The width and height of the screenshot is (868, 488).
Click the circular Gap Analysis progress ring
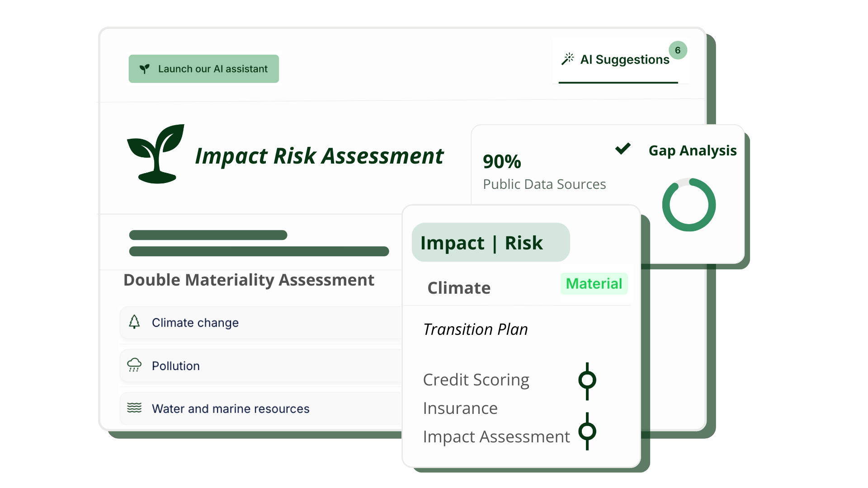[x=689, y=205]
